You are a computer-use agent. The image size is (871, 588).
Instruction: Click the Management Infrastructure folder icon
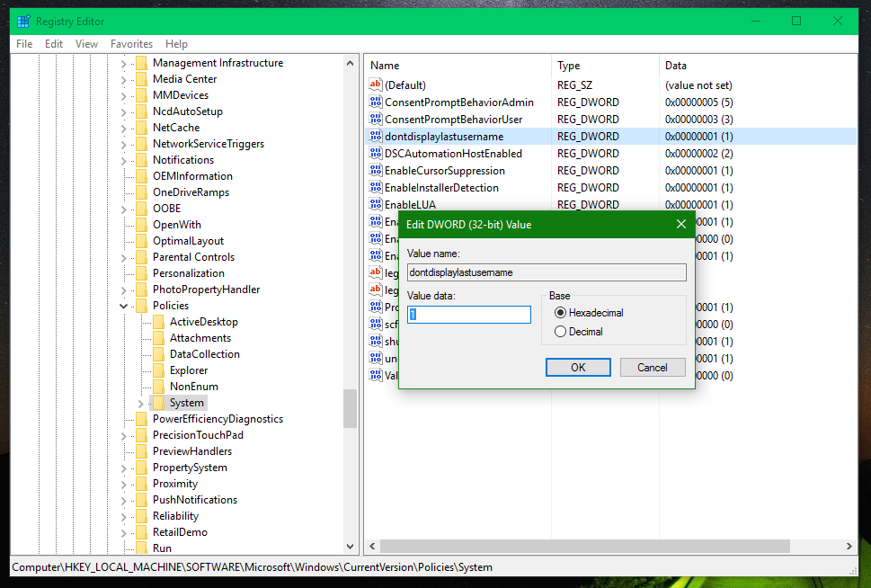[x=142, y=63]
